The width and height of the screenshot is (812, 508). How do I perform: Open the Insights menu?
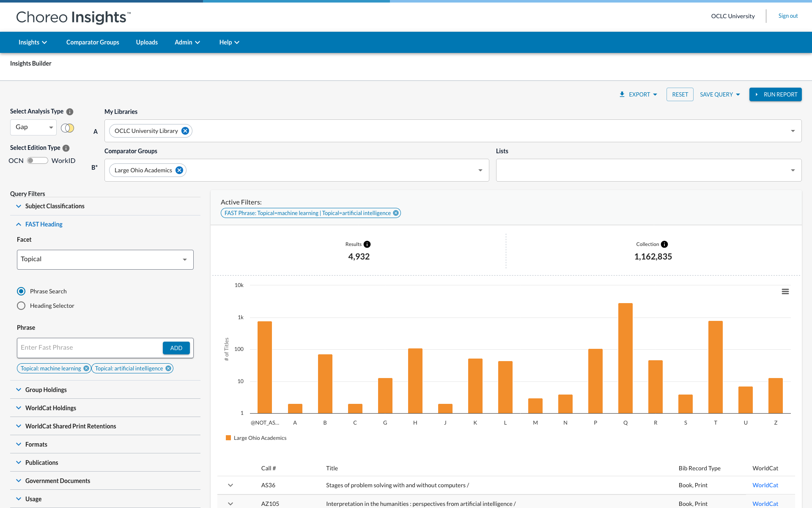[33, 42]
